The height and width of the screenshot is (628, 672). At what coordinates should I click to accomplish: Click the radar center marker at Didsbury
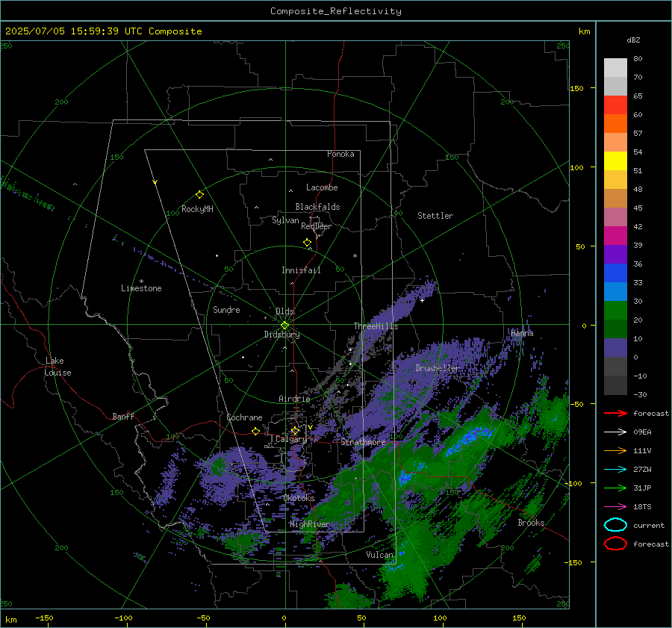pos(284,326)
